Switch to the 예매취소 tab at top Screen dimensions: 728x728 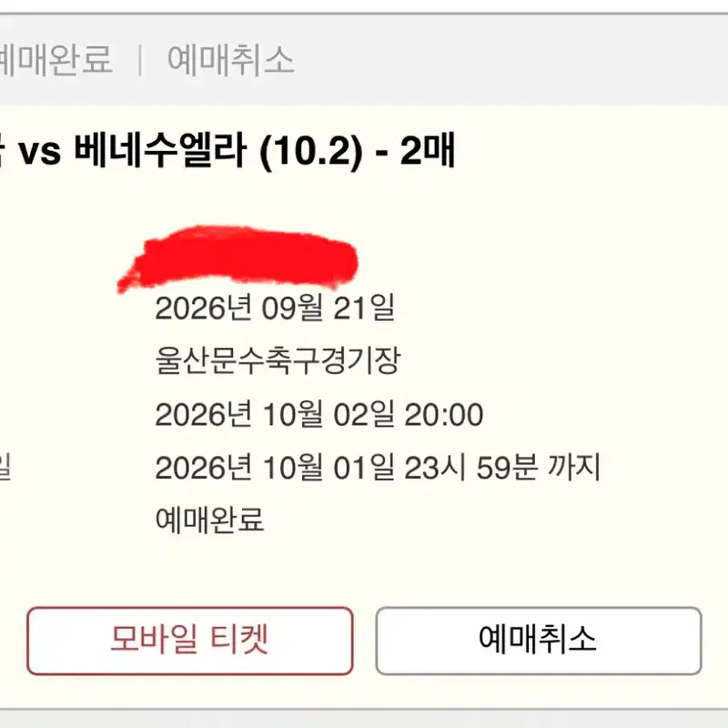click(231, 60)
